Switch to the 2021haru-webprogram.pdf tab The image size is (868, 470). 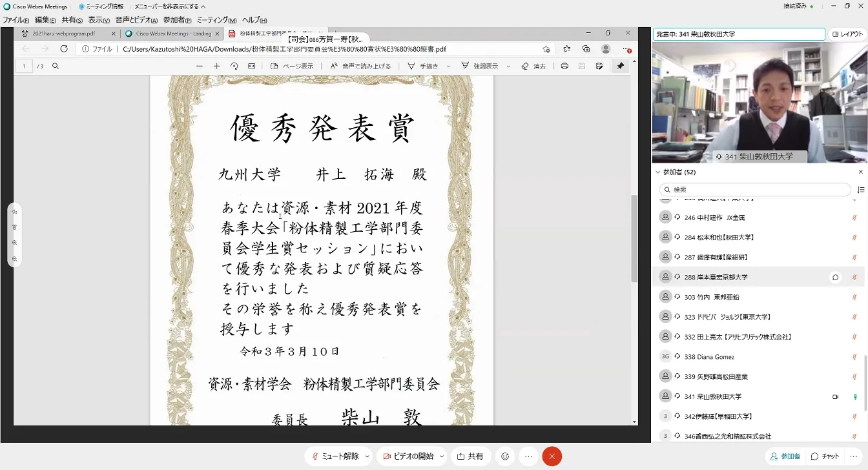point(63,34)
